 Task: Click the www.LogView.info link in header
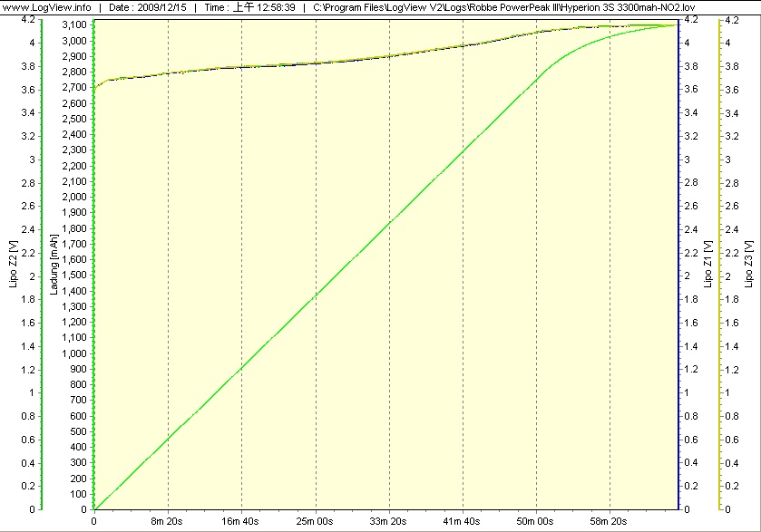pyautogui.click(x=47, y=6)
